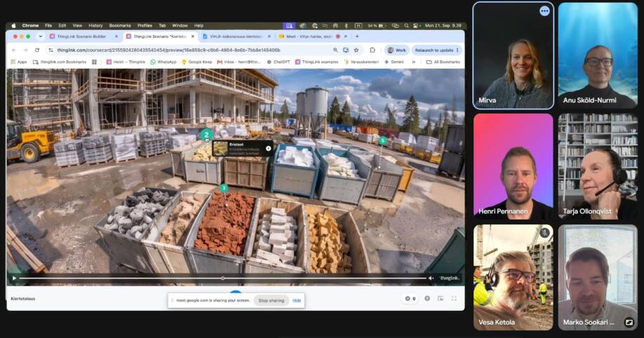The height and width of the screenshot is (338, 644).
Task: Open the Varauskalenteri bookmark
Action: [x=361, y=62]
